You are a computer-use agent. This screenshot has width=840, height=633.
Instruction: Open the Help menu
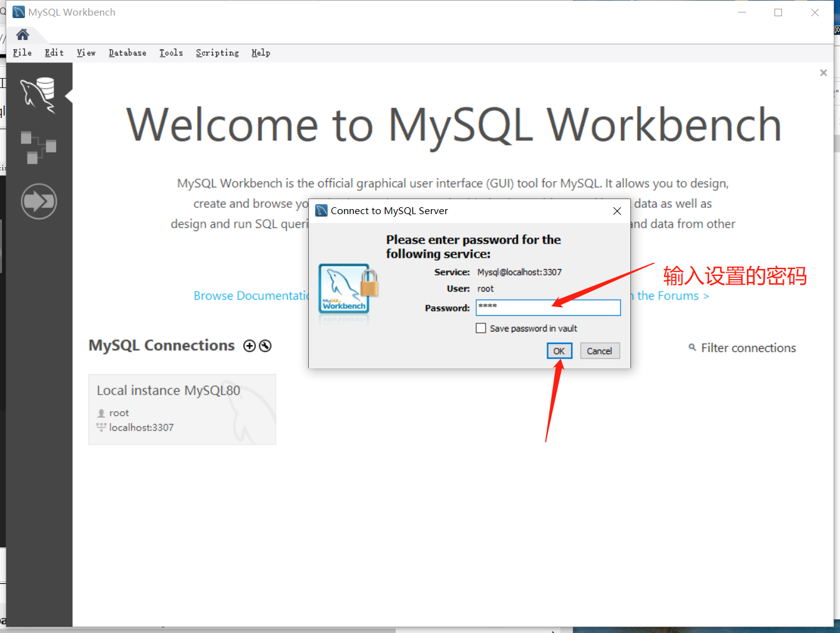pos(261,53)
